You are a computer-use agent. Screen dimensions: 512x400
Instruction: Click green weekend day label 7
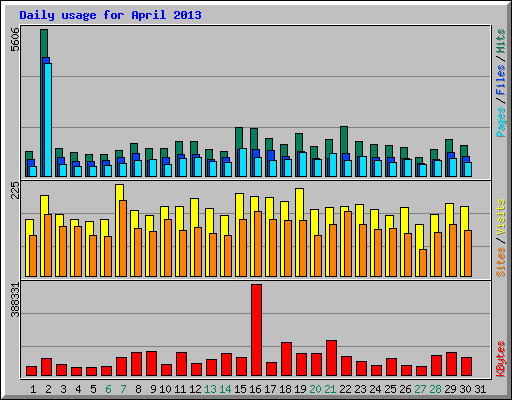click(123, 389)
